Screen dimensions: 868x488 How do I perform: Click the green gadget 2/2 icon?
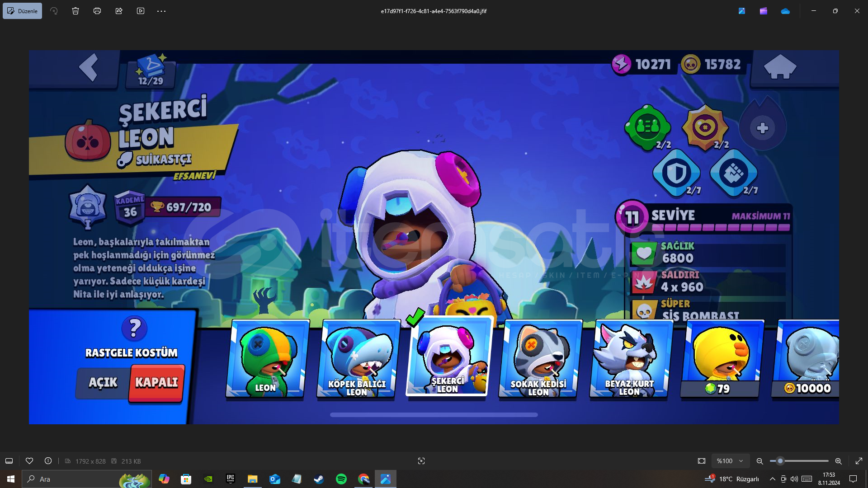point(648,127)
